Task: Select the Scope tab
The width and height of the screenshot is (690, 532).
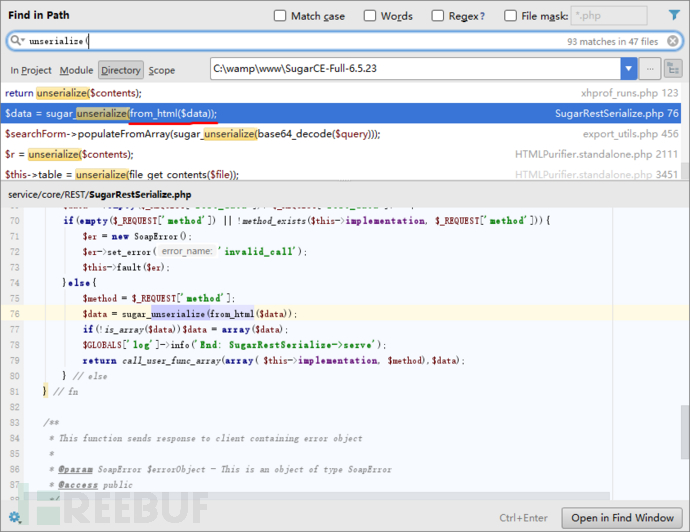Action: coord(161,70)
